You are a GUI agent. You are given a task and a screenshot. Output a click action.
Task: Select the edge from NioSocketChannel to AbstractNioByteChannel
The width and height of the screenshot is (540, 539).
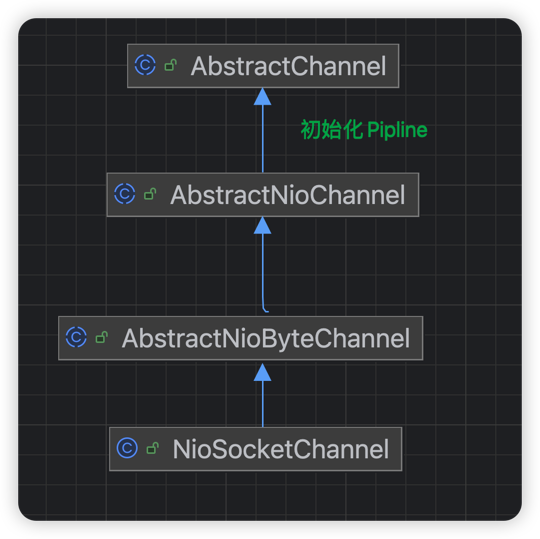coord(263,404)
